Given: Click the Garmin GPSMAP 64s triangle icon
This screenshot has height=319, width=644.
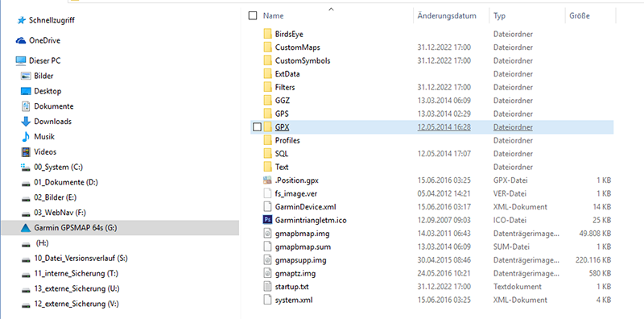Looking at the screenshot, I should pos(26,228).
